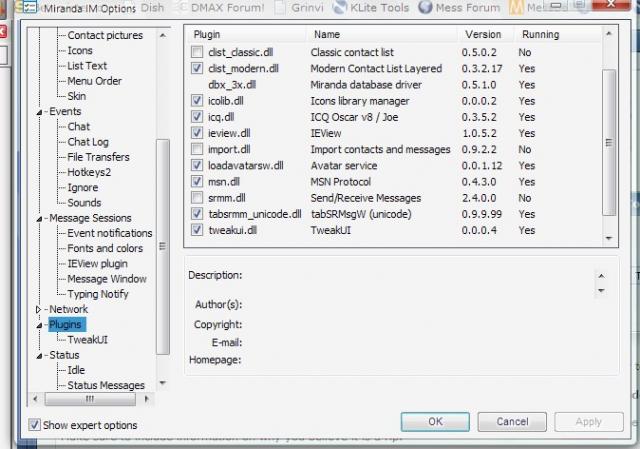Viewport: 640px width, 449px height.
Task: Select Network tree item
Action: click(69, 309)
